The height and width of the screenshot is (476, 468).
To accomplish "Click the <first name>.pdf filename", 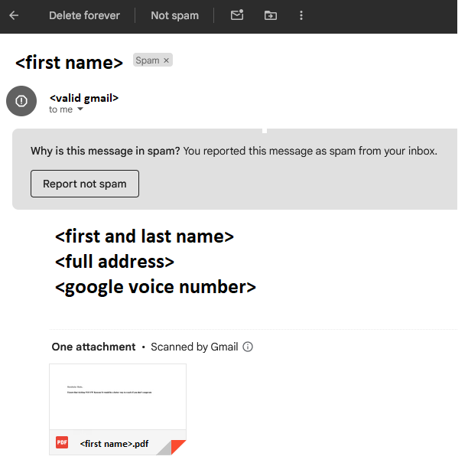I will pos(114,444).
